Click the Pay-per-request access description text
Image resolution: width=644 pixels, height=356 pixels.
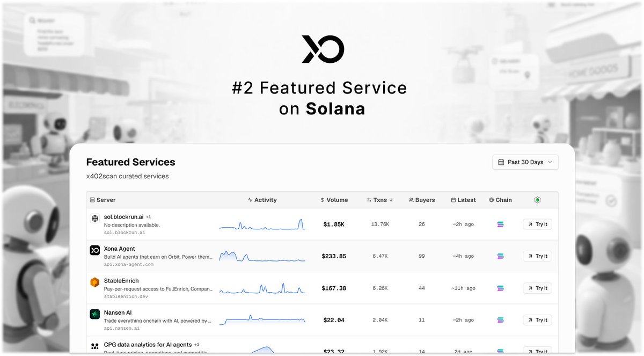(x=158, y=289)
